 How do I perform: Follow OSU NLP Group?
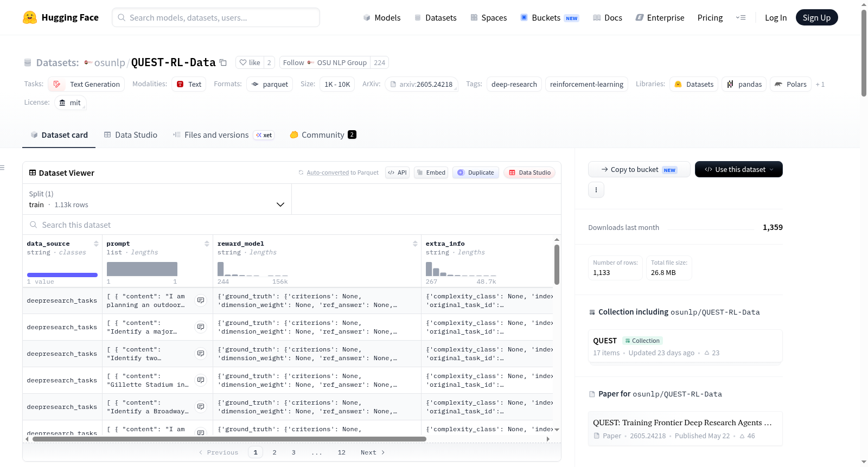[x=324, y=62]
